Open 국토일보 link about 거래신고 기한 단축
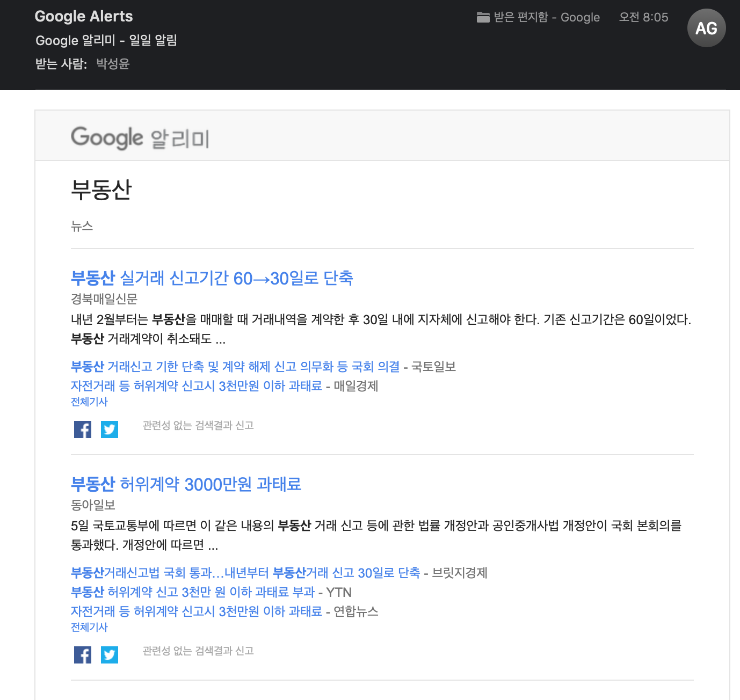Image resolution: width=740 pixels, height=700 pixels. 235,367
